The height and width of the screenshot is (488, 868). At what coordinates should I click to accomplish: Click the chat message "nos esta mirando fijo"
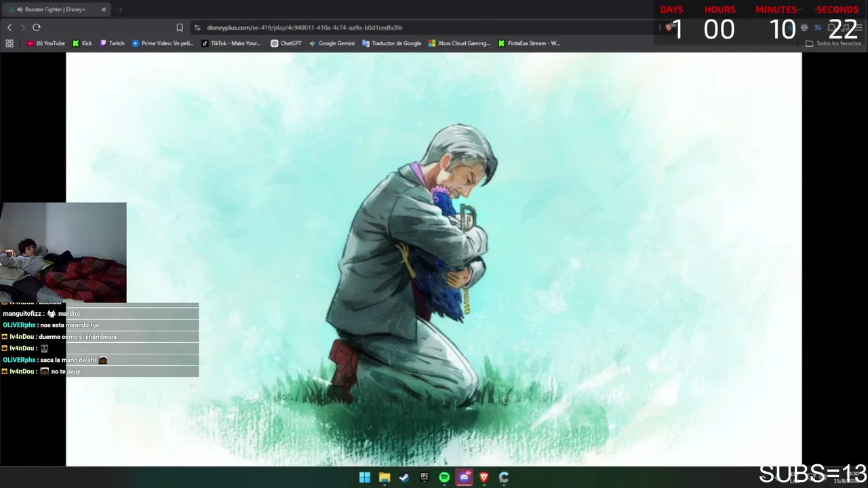(x=70, y=325)
